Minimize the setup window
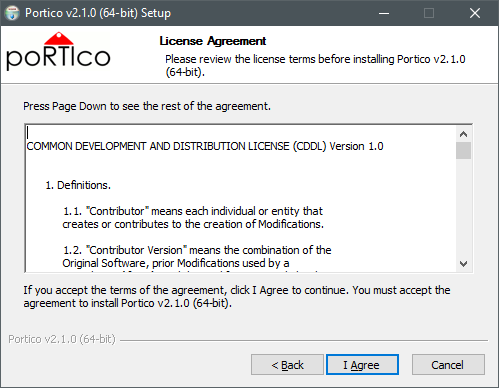This screenshot has height=388, width=499. (384, 13)
